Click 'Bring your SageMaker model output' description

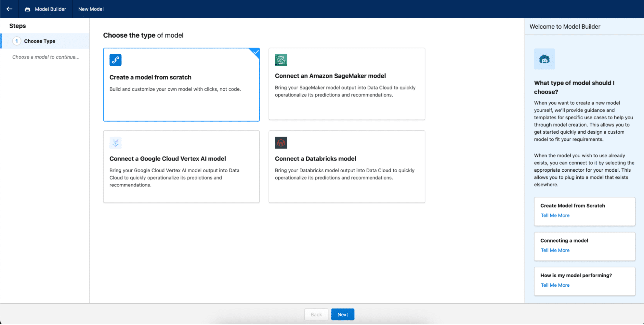[345, 91]
